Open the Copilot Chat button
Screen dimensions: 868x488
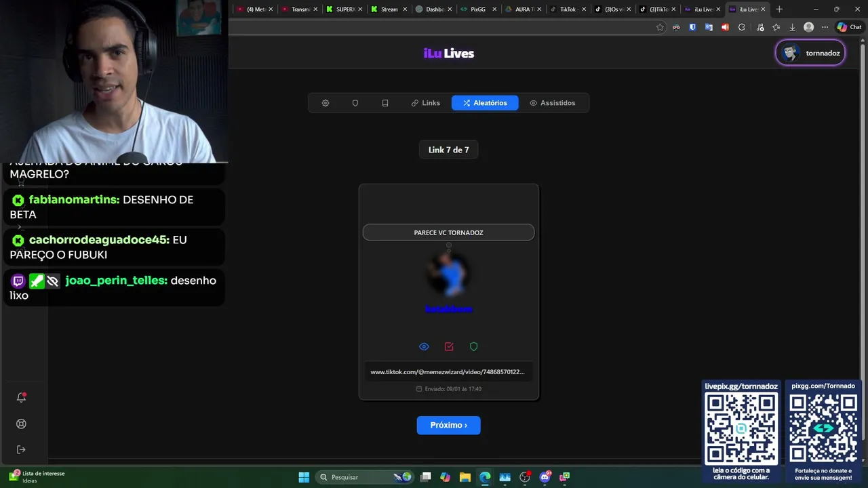[x=850, y=27]
